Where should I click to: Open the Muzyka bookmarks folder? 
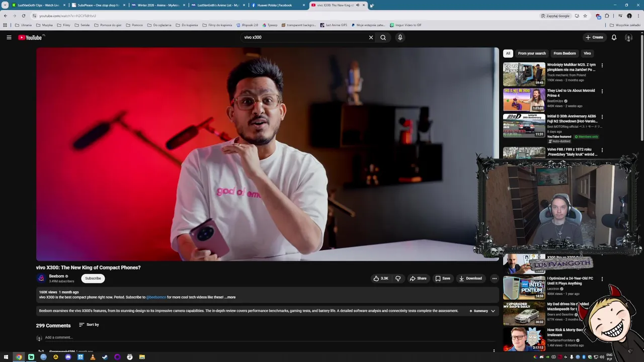44,25
